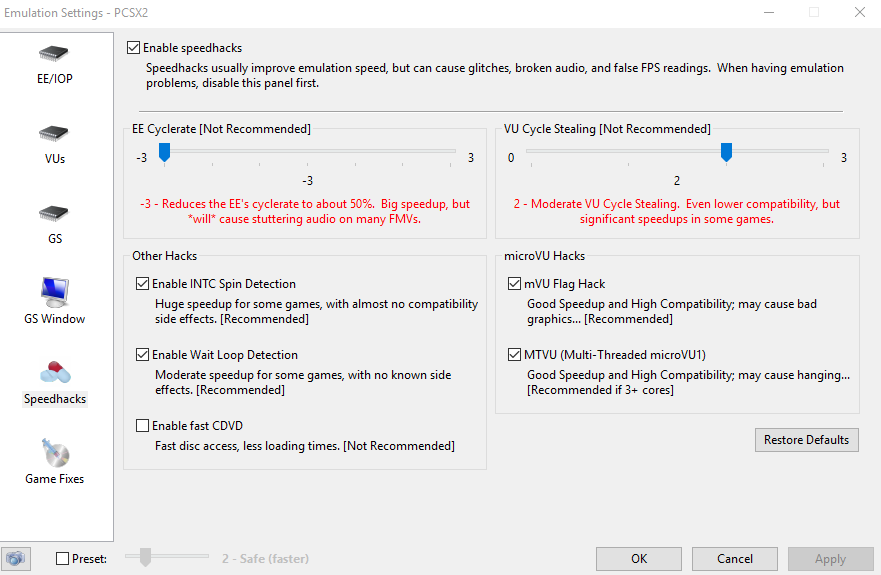The image size is (881, 575).
Task: Toggle MTVU Multi-Threaded microVU1 checkbox
Action: pyautogui.click(x=514, y=355)
